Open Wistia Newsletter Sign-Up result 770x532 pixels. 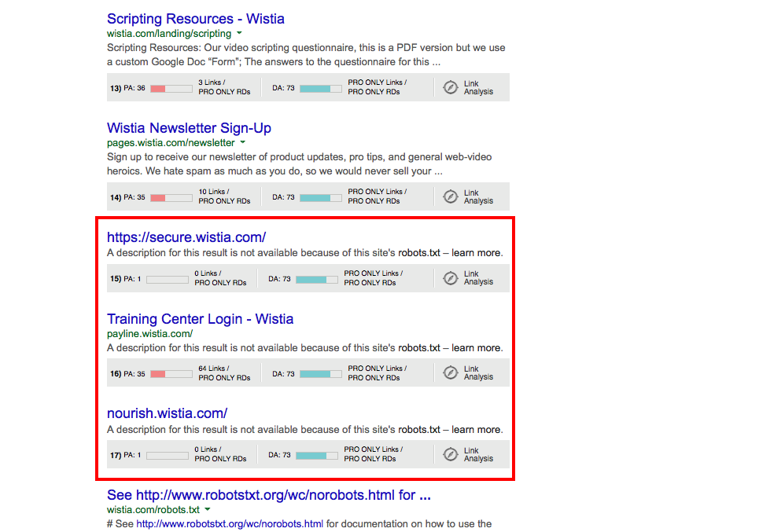[189, 128]
